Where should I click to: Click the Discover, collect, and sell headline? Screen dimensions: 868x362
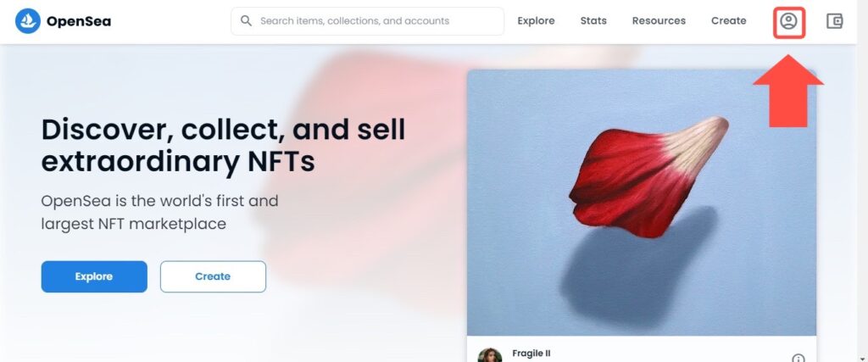[223, 146]
